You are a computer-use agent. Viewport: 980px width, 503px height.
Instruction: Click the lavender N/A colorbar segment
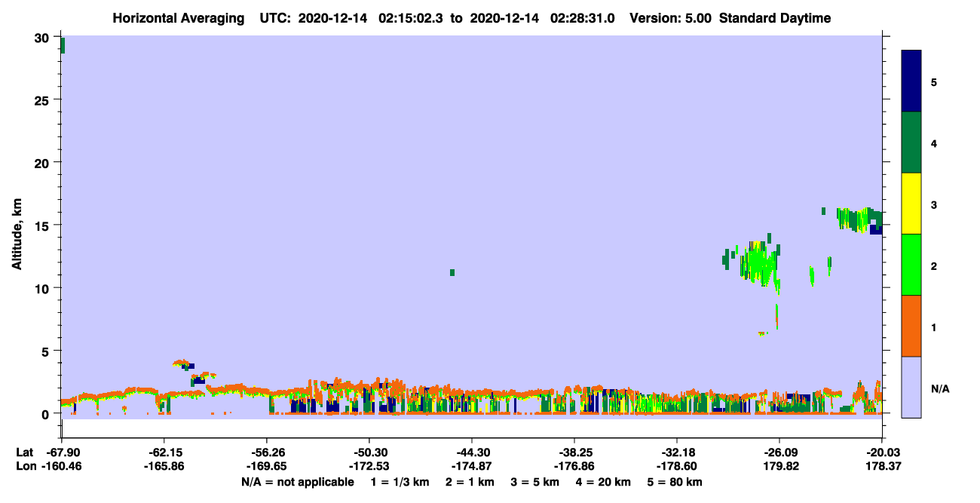911,387
